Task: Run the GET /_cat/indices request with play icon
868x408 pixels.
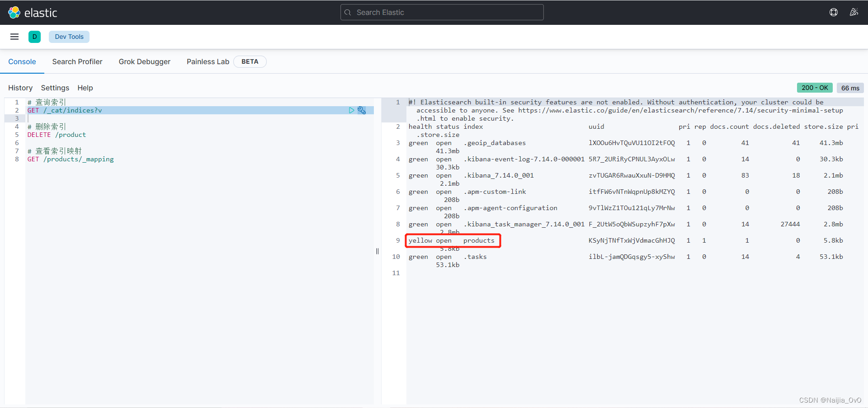Action: (x=352, y=110)
